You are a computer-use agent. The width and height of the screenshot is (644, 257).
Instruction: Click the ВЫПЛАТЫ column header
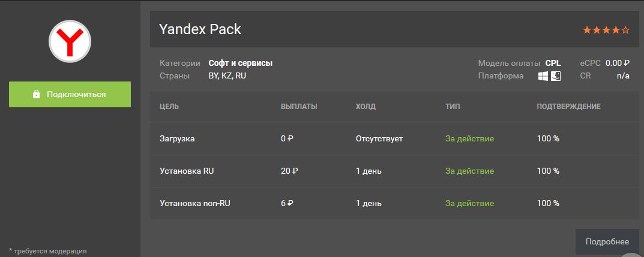click(x=299, y=107)
